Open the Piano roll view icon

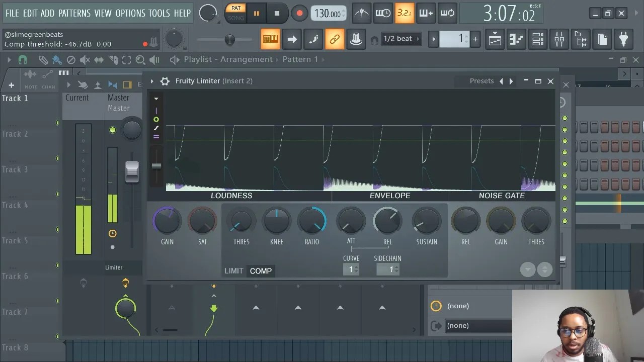click(517, 39)
